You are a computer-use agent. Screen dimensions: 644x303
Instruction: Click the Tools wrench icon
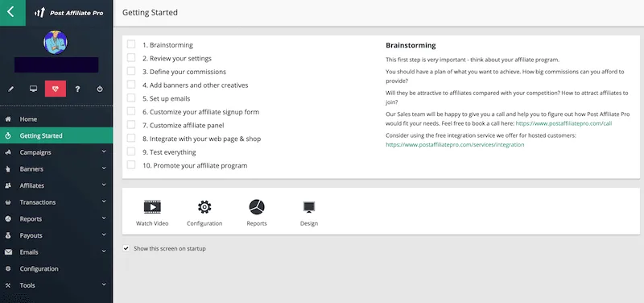click(x=8, y=285)
